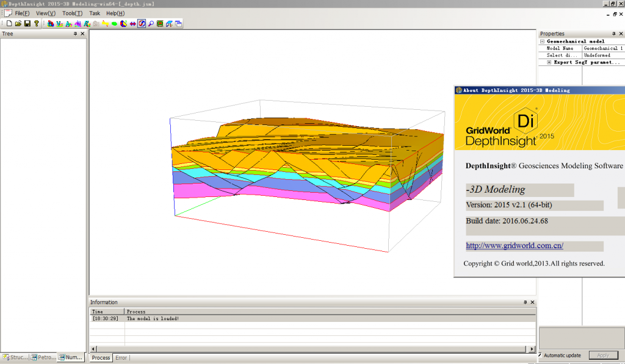
Task: Close the Properties panel
Action: point(621,34)
